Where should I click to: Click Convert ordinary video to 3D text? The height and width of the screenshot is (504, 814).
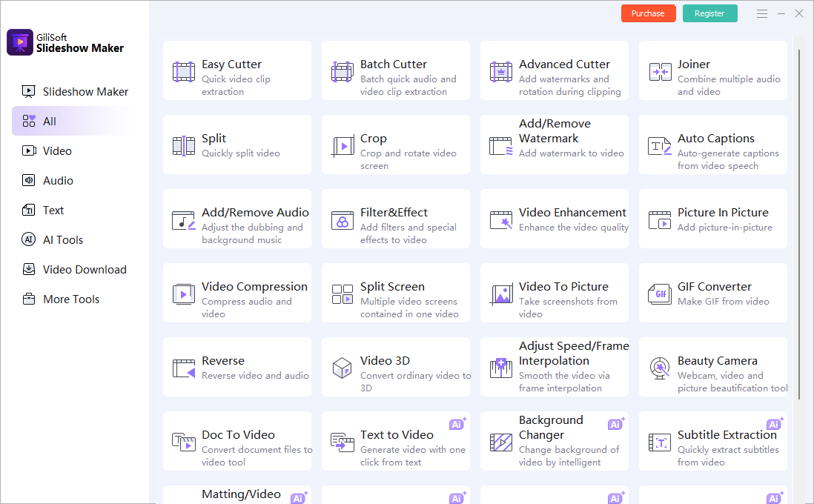(x=415, y=382)
